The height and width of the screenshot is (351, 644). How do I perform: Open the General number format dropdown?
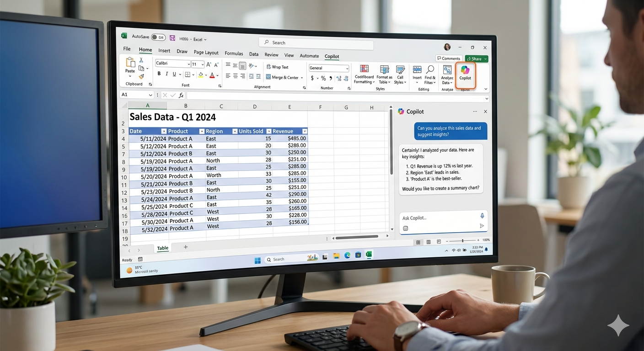347,68
